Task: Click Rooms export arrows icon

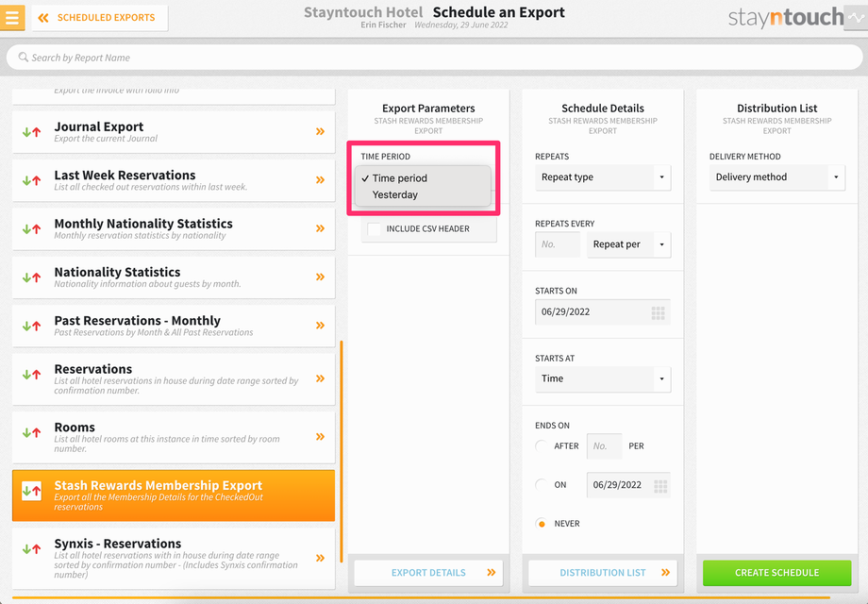Action: [31, 432]
